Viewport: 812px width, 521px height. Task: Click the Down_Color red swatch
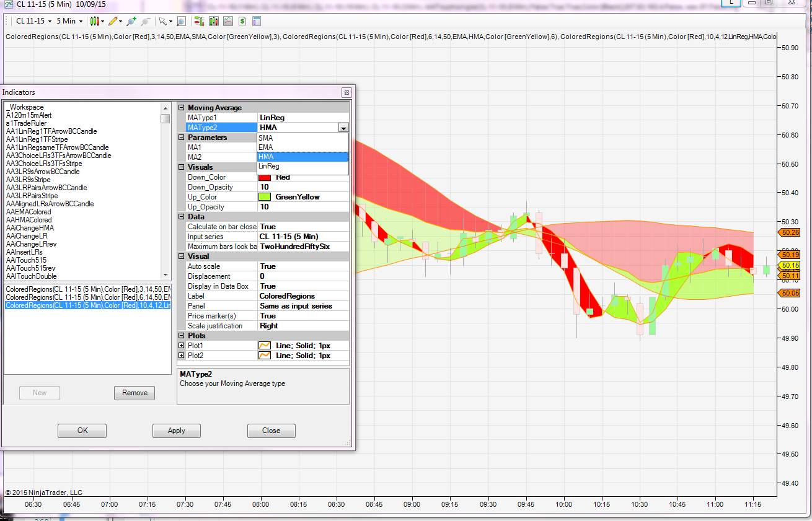tap(265, 177)
